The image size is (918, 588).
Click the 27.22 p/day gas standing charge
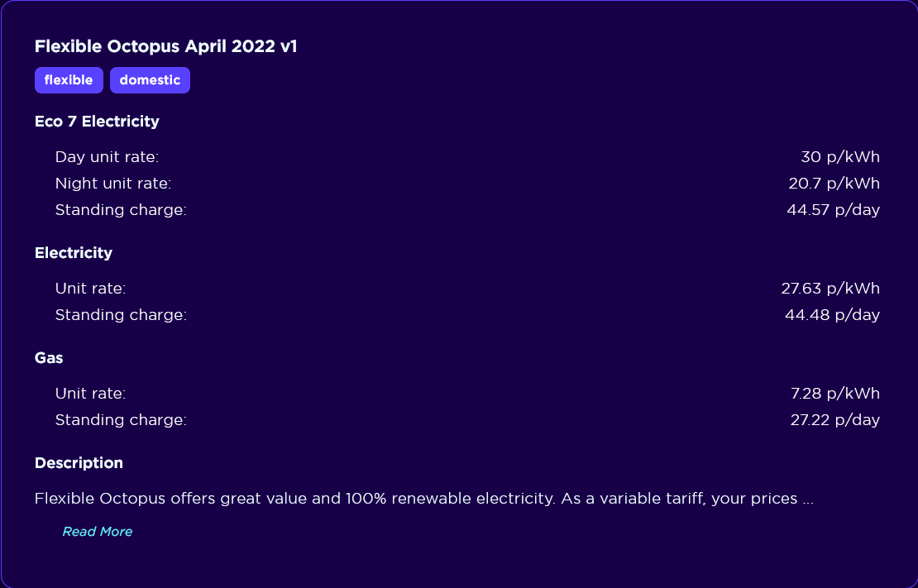[x=834, y=419]
